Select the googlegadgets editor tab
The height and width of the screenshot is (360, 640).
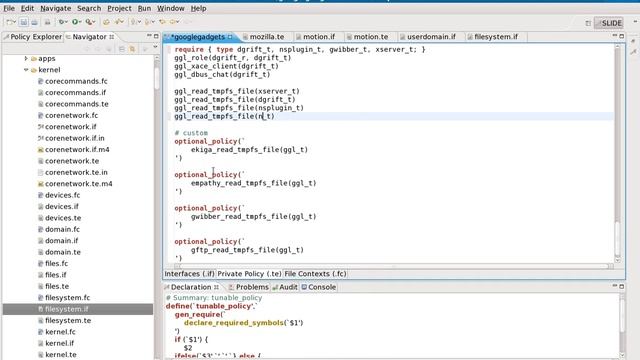click(x=198, y=37)
